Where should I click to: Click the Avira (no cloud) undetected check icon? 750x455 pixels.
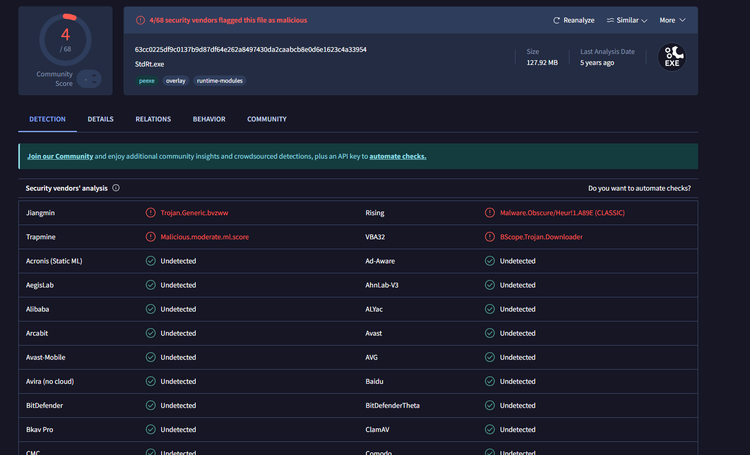pyautogui.click(x=151, y=381)
